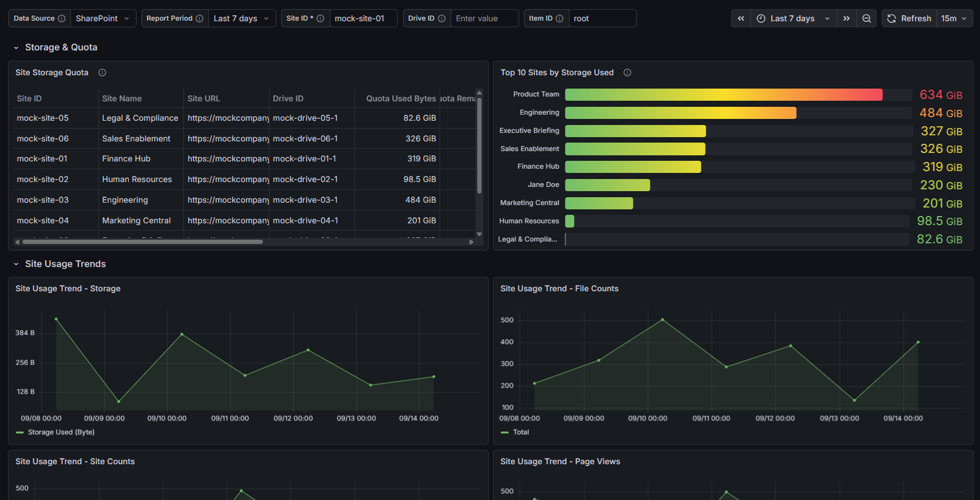The width and height of the screenshot is (980, 500).
Task: Click the table horizontal scroll right arrow
Action: coord(472,242)
